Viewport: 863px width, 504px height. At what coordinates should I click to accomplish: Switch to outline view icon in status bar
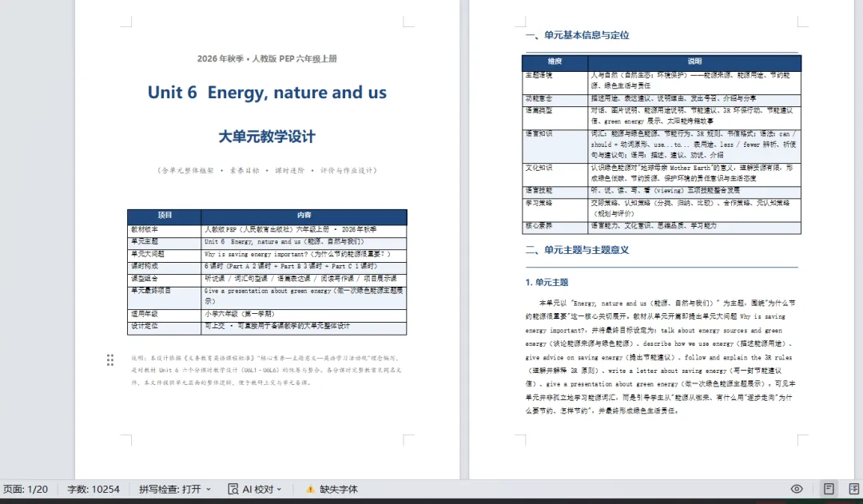pos(853,489)
